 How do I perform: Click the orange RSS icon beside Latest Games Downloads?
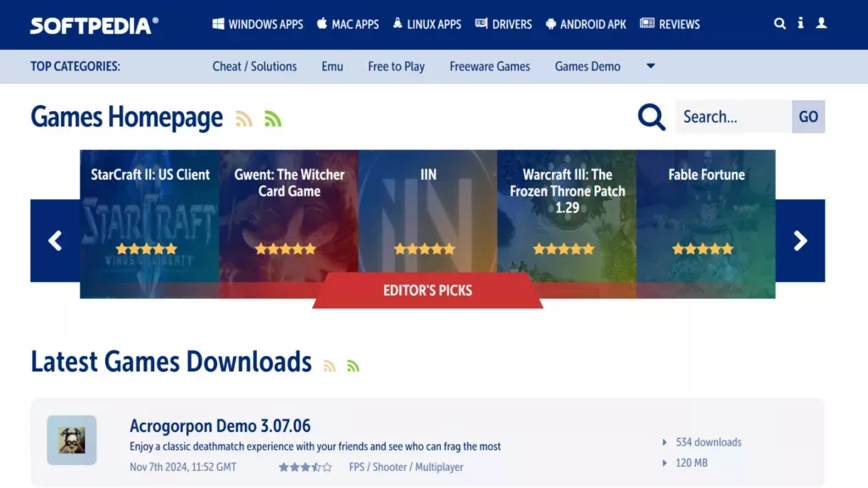click(329, 365)
